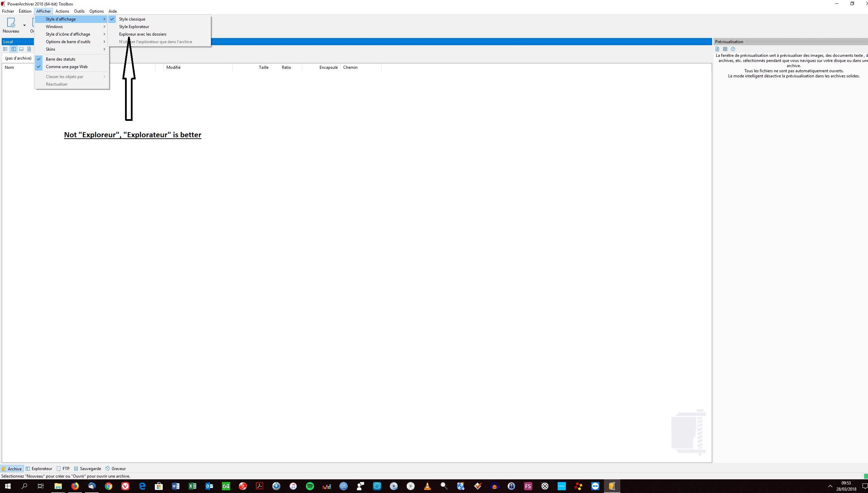Viewport: 868px width, 493px height.
Task: Select Style Explorateur menu entry
Action: (159, 27)
